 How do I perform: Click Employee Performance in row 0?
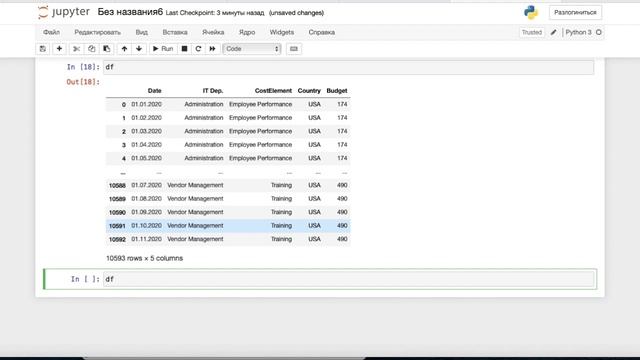260,104
